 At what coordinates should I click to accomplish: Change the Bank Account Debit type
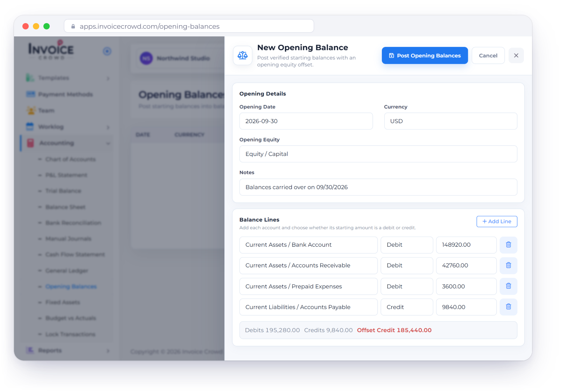tap(407, 245)
